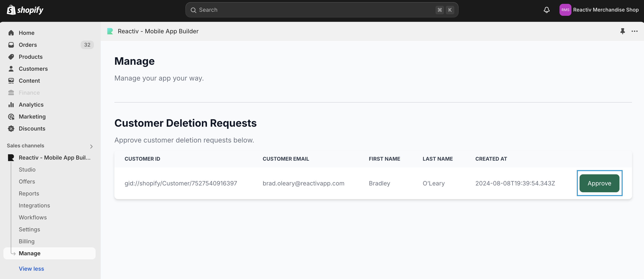Collapse app links with View less
The image size is (644, 279).
[x=31, y=269]
